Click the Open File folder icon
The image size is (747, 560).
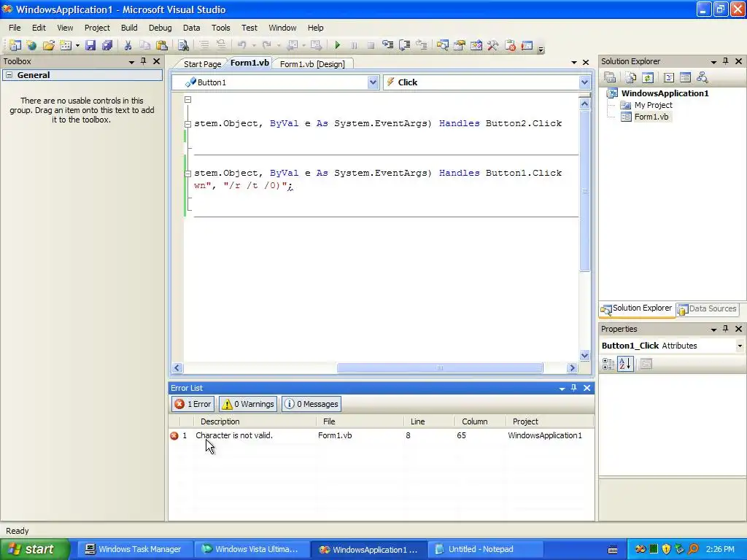48,45
